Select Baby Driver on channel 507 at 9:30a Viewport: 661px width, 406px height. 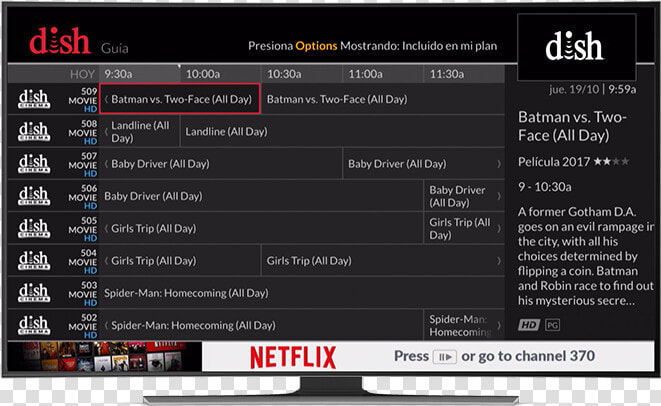click(220, 164)
